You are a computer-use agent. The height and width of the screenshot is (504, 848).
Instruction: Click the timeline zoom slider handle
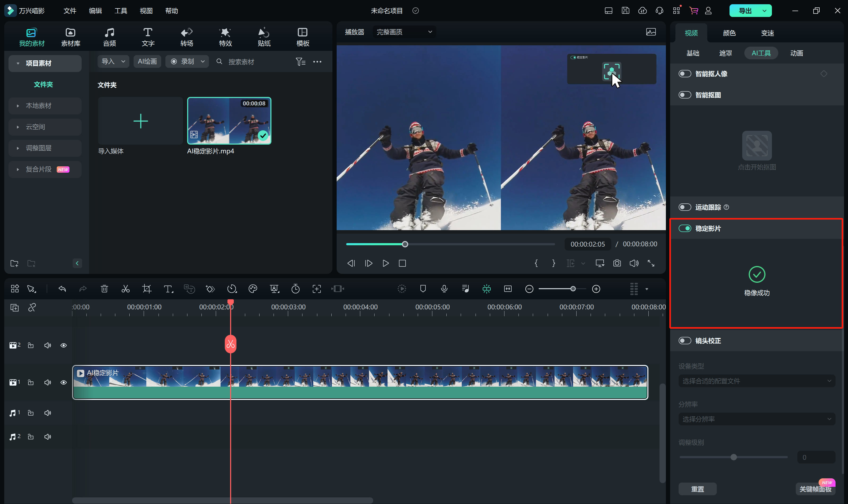tap(573, 289)
